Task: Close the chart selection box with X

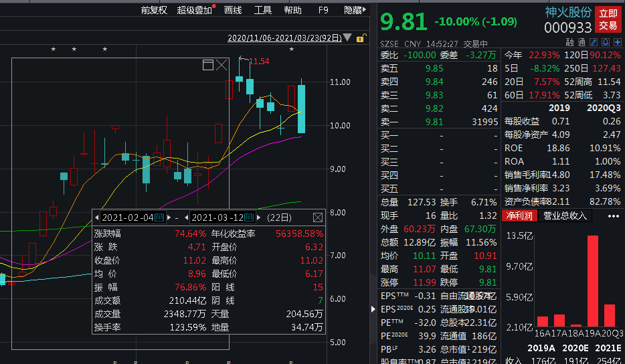Action: coord(221,65)
